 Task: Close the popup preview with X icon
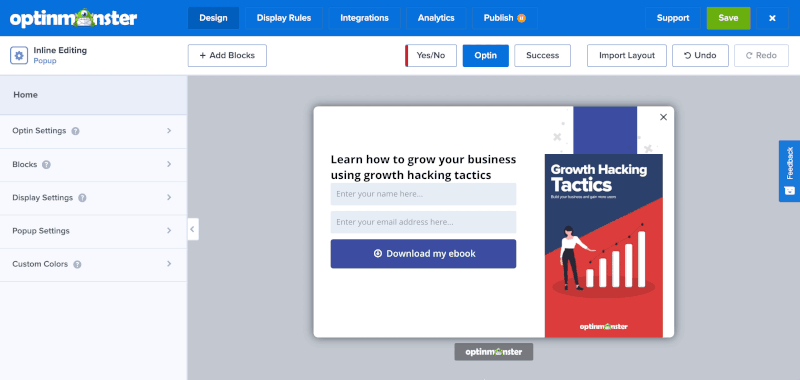663,117
